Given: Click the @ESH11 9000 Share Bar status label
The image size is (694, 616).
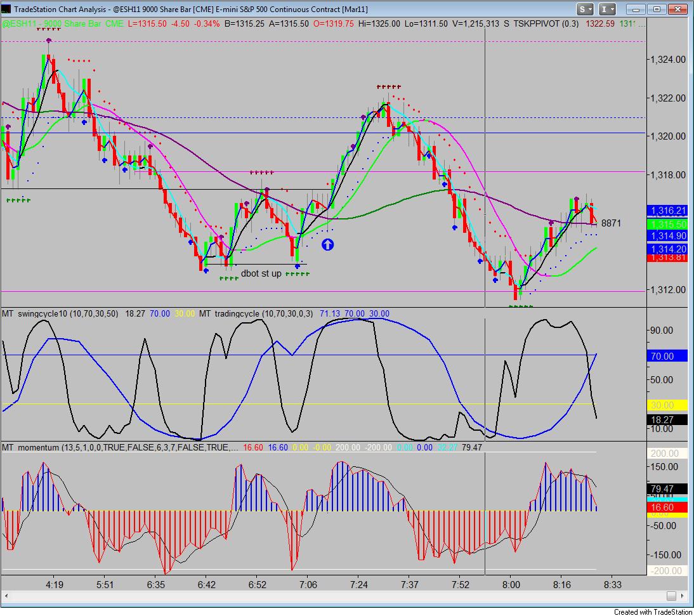Looking at the screenshot, I should (63, 24).
